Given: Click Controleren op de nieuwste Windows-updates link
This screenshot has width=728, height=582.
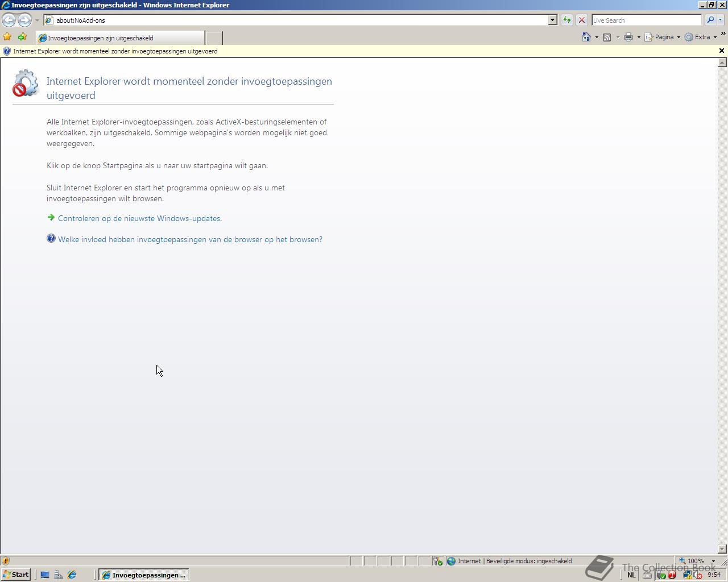Looking at the screenshot, I should tap(140, 218).
